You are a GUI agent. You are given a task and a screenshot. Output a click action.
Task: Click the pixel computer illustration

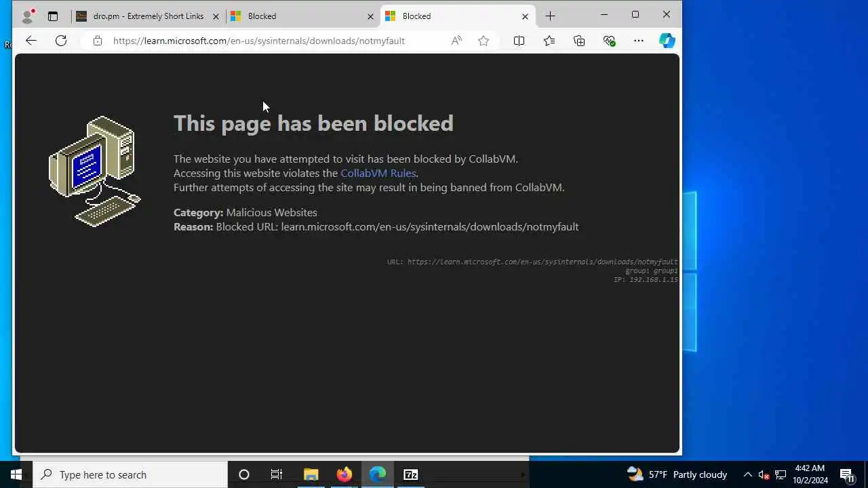95,171
